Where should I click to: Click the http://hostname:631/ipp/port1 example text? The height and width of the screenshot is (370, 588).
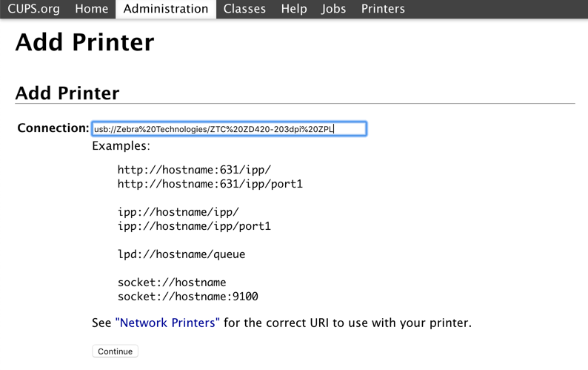point(210,184)
